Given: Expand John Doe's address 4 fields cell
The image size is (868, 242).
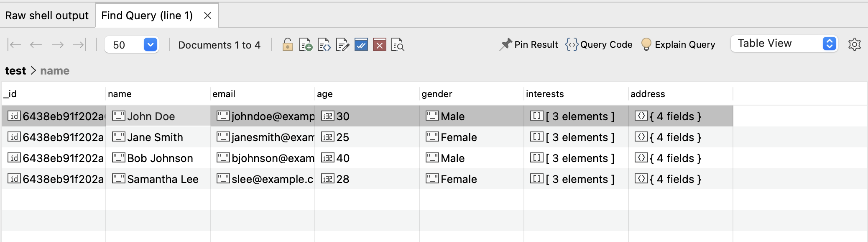Looking at the screenshot, I should [675, 116].
